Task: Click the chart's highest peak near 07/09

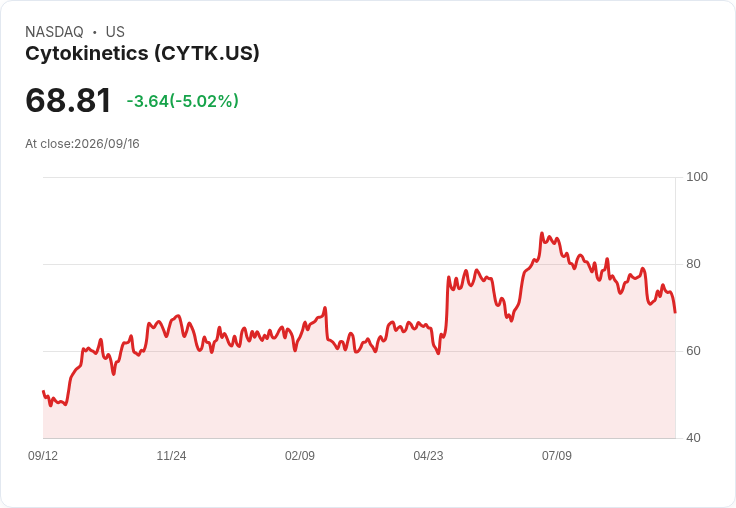Action: [x=542, y=233]
